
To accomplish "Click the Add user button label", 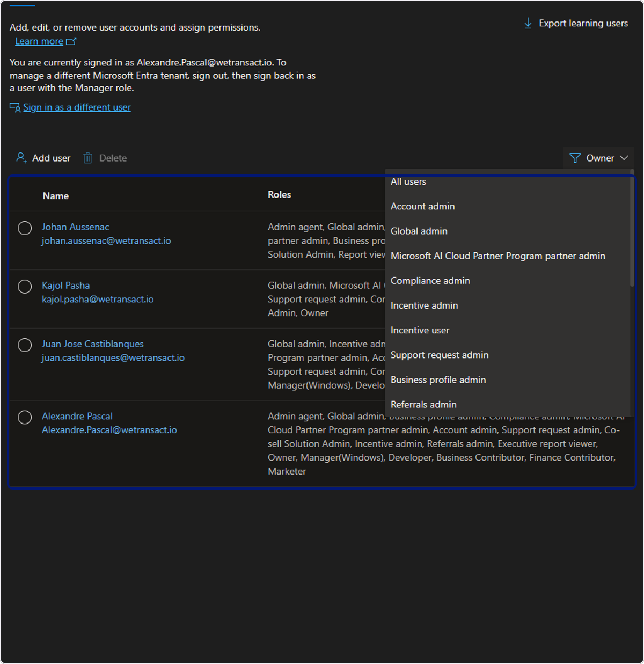I will pos(51,158).
